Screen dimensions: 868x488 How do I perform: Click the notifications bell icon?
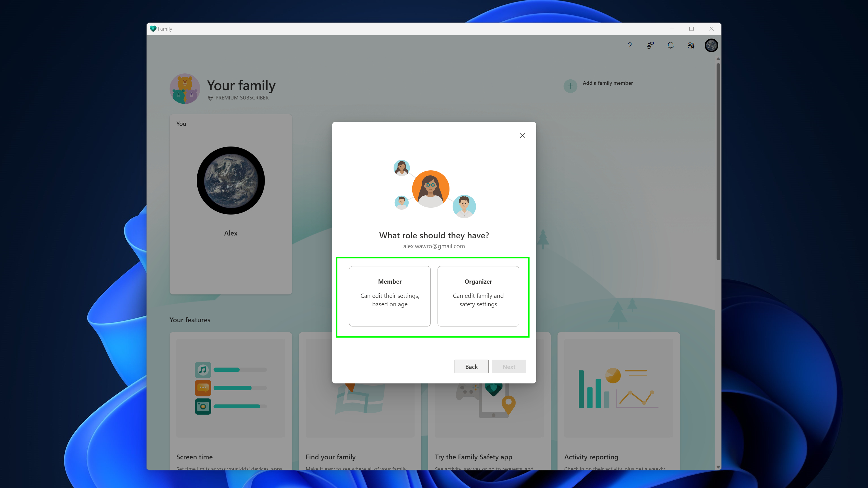coord(670,45)
